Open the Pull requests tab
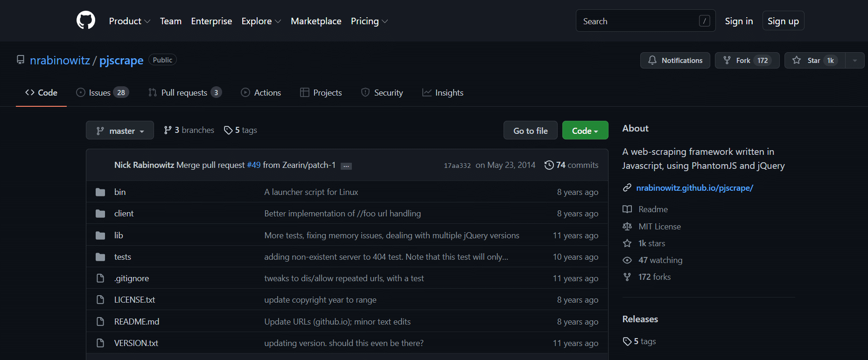Screen dimensions: 868x360 (x=185, y=93)
